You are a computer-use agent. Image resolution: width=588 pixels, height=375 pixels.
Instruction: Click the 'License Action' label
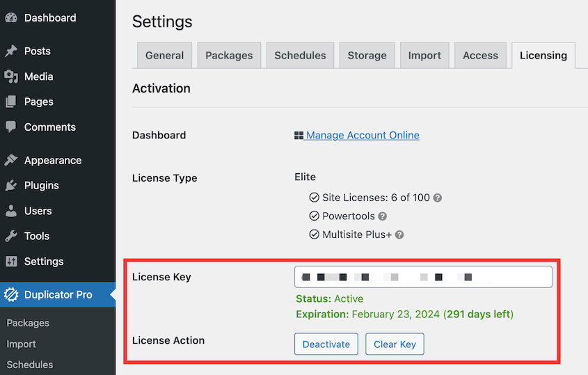[x=168, y=340]
